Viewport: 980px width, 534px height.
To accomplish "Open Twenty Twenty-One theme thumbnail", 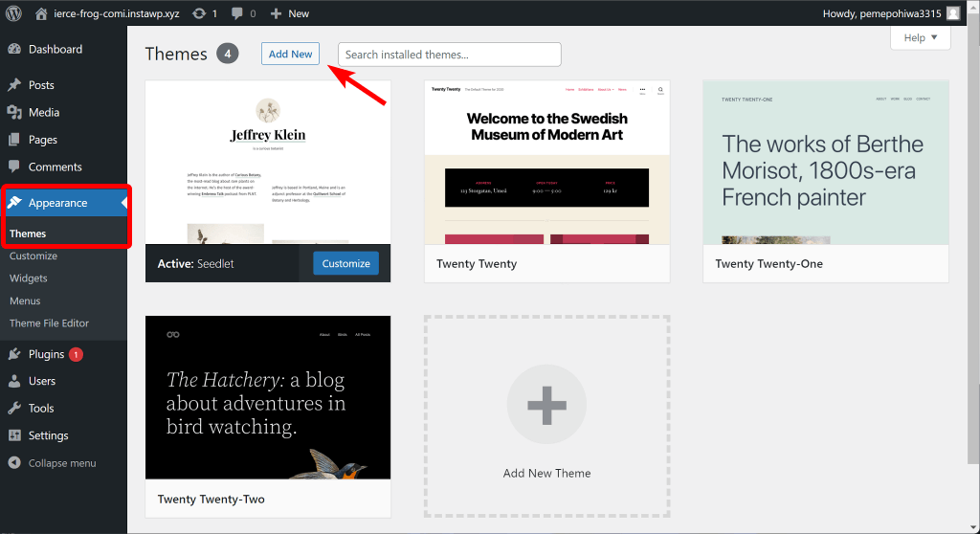I will [x=826, y=163].
